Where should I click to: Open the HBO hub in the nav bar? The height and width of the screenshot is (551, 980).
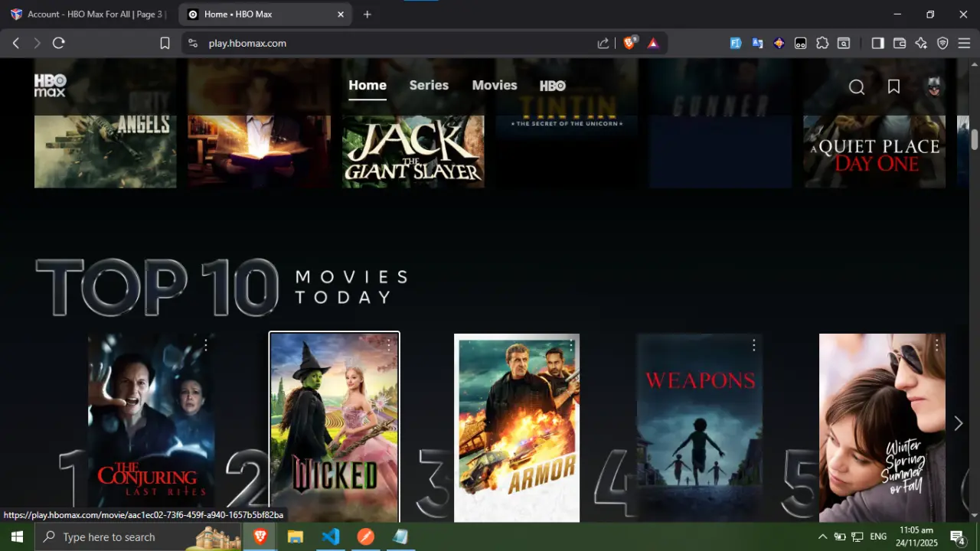pyautogui.click(x=553, y=86)
